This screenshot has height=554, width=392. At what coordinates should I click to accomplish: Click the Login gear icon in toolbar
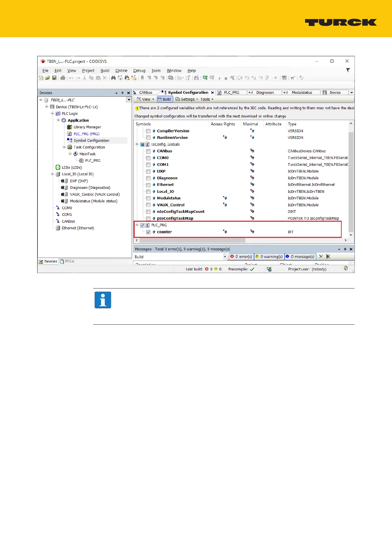pyautogui.click(x=205, y=78)
